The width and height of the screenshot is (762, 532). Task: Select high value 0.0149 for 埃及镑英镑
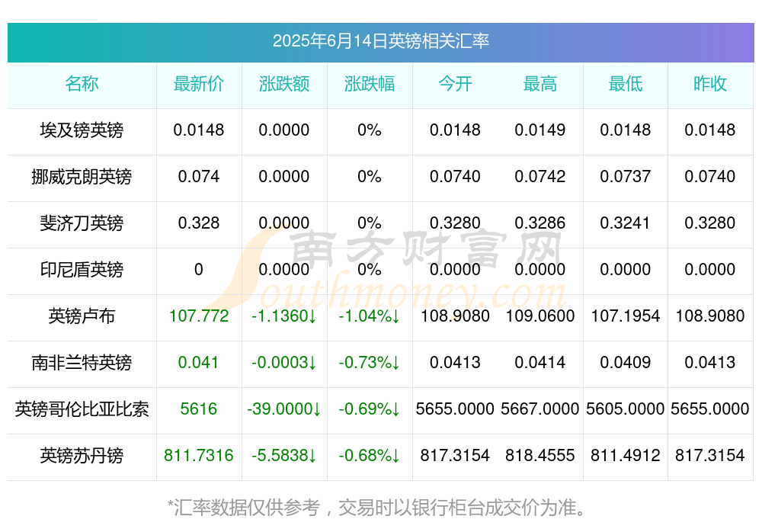(540, 130)
